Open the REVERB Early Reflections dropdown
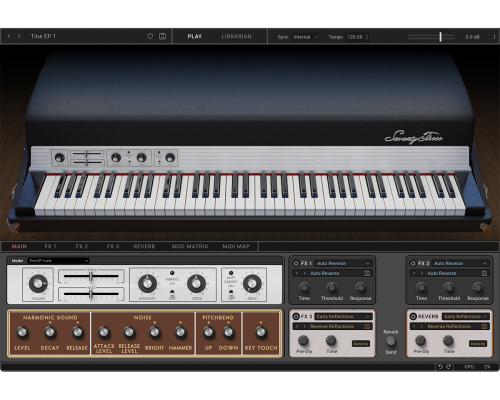The width and height of the screenshot is (500, 400). tap(465, 316)
